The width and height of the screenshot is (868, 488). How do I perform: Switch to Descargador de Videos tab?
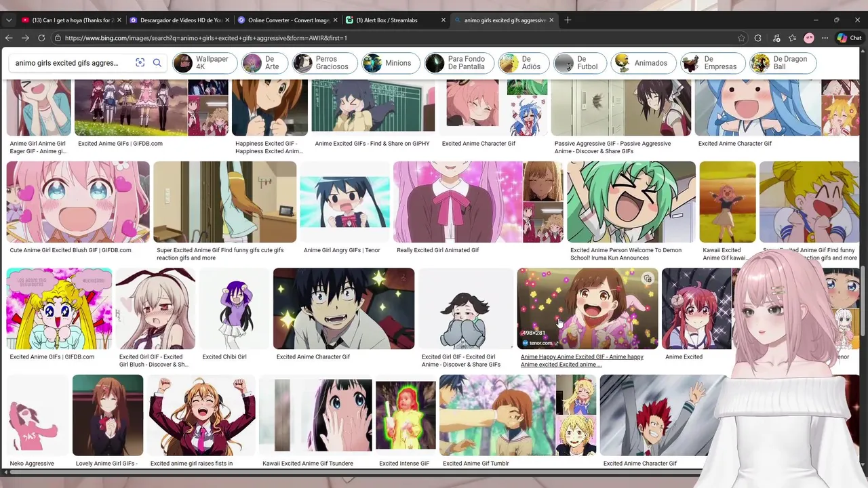pos(180,20)
